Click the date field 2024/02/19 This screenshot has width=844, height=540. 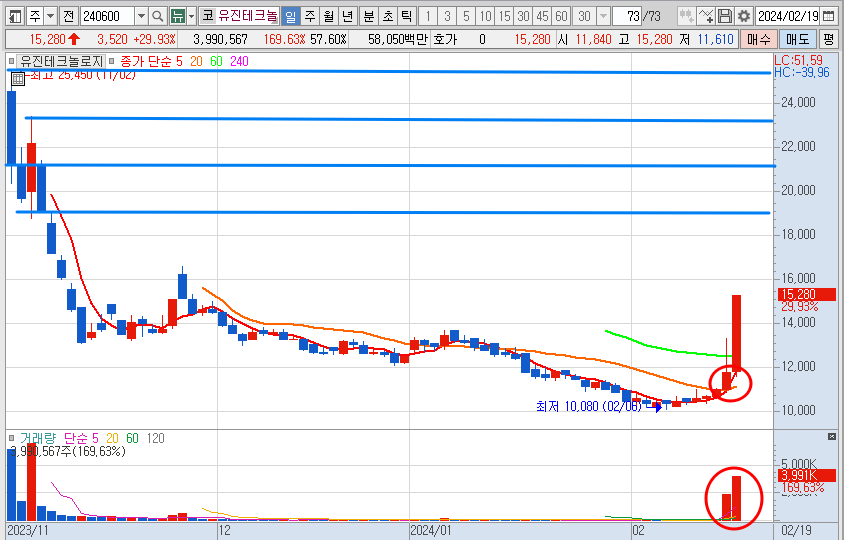pos(788,16)
